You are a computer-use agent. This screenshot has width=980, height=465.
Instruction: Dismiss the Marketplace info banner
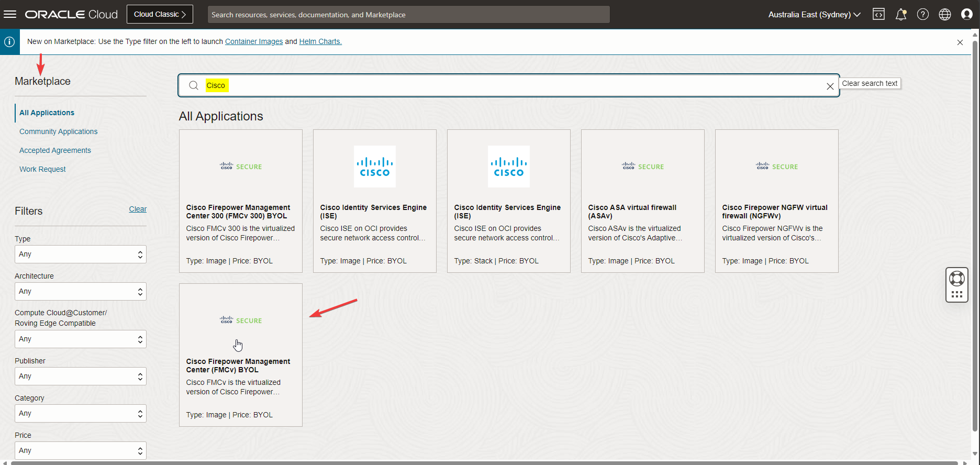point(960,42)
